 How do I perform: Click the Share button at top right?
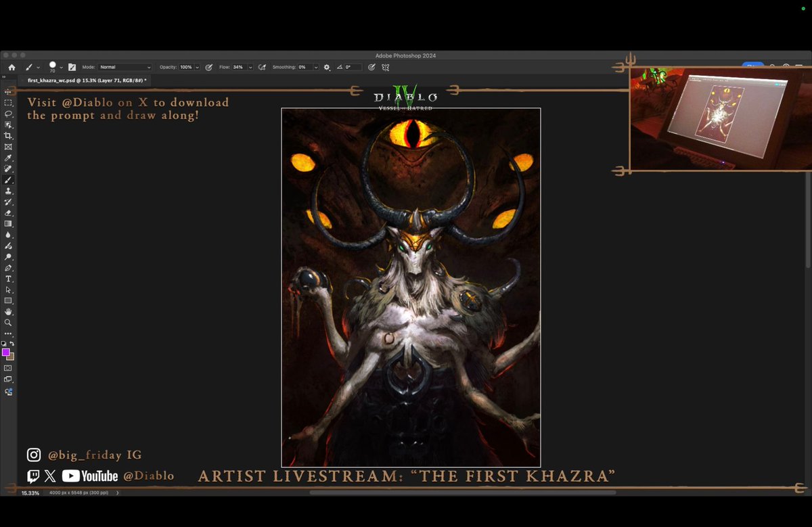point(752,65)
